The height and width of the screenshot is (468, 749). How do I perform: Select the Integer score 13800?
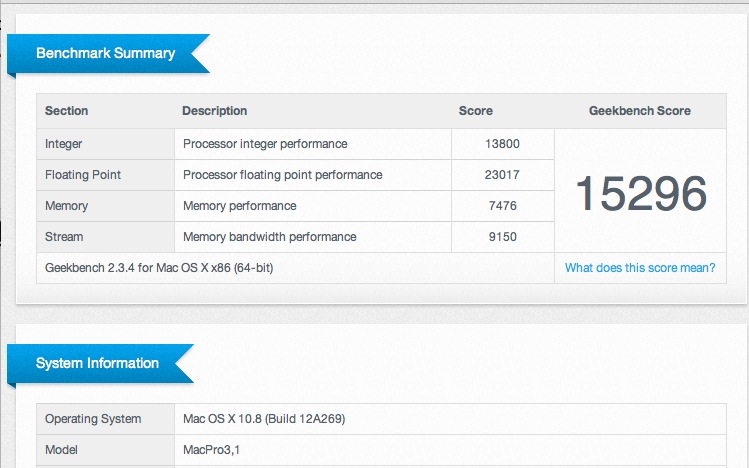pyautogui.click(x=503, y=144)
